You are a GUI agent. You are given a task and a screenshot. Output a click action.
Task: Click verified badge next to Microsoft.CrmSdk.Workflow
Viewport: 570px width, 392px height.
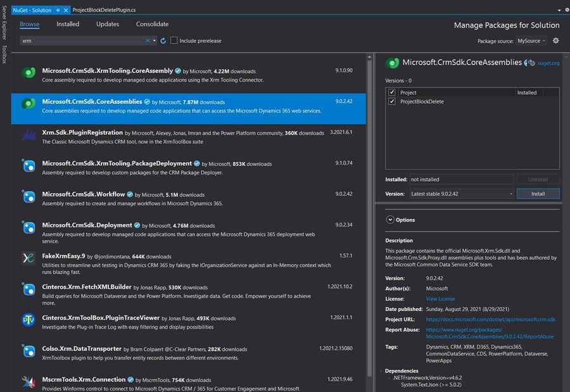[130, 194]
